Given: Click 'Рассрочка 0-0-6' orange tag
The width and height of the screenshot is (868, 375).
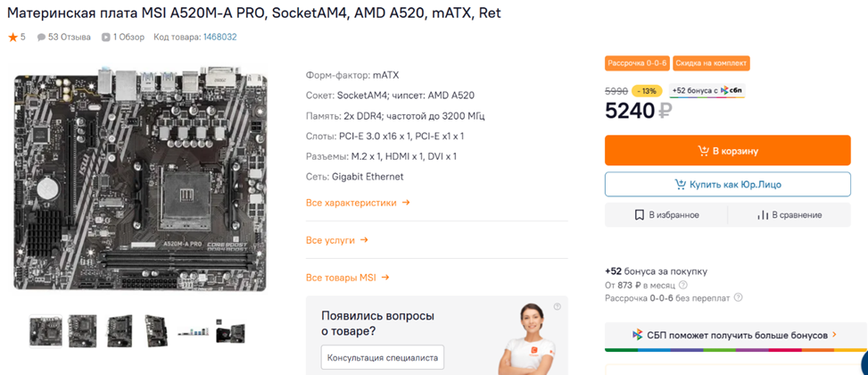Looking at the screenshot, I should pyautogui.click(x=636, y=63).
